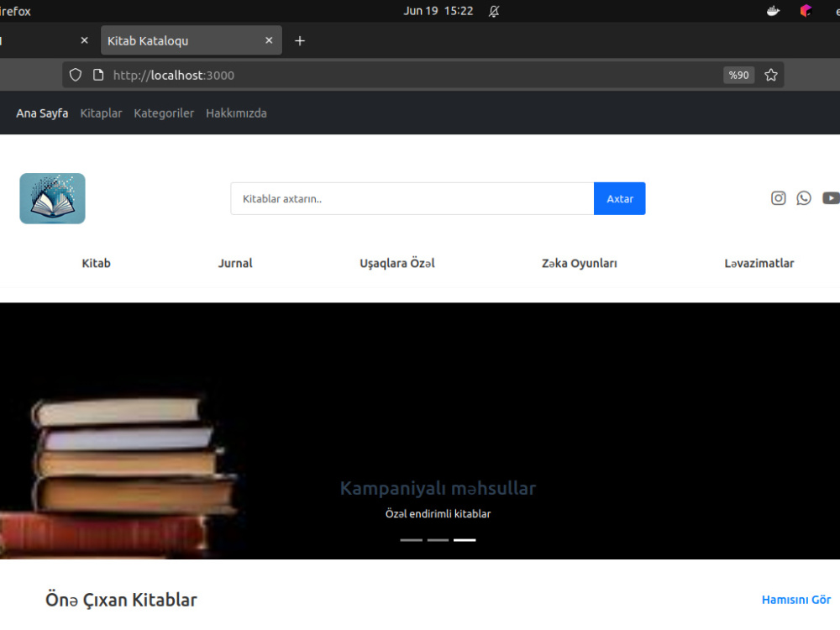Select first carousel slide indicator
This screenshot has width=840, height=630.
point(412,540)
